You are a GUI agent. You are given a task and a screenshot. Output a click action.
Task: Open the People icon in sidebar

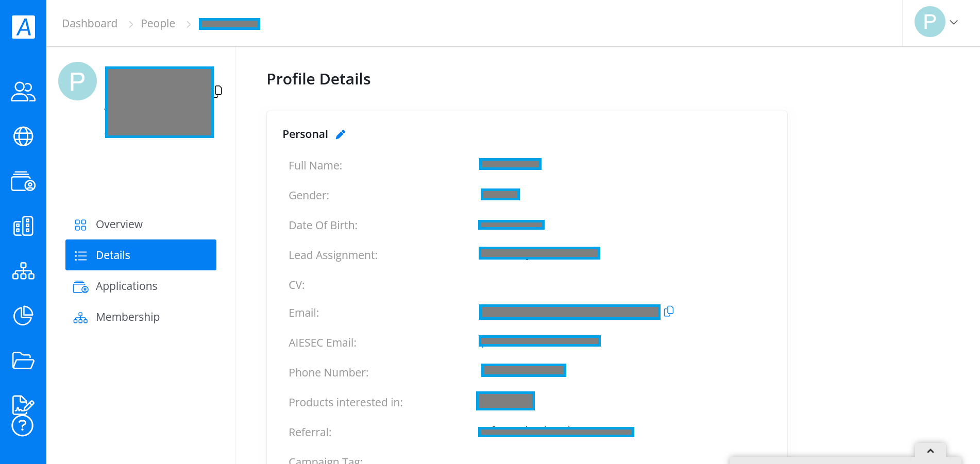23,92
